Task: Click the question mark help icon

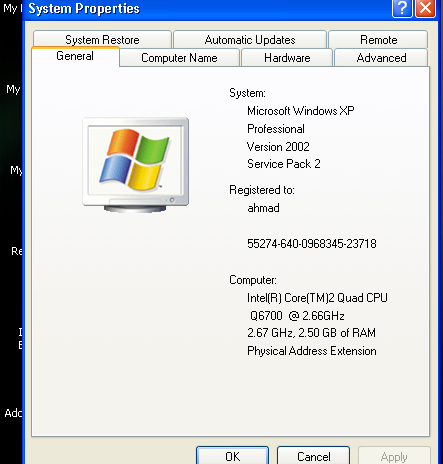Action: [402, 8]
